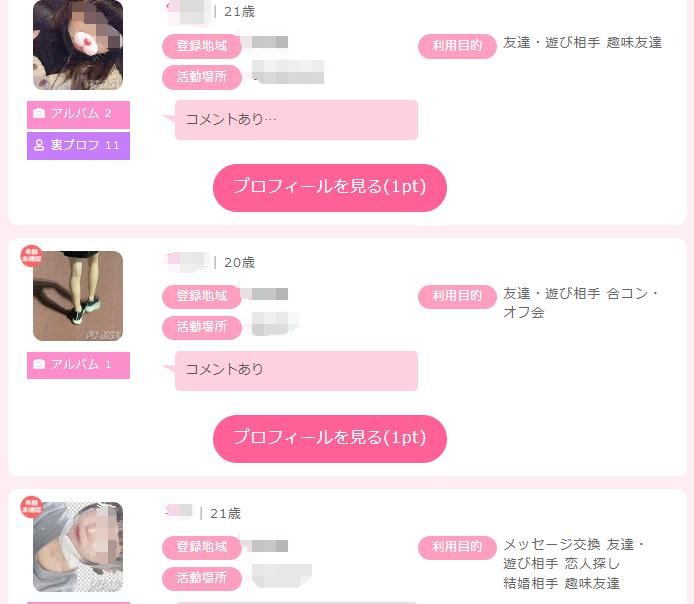Click the 登録地域 tag of 20歳 user

tap(202, 296)
